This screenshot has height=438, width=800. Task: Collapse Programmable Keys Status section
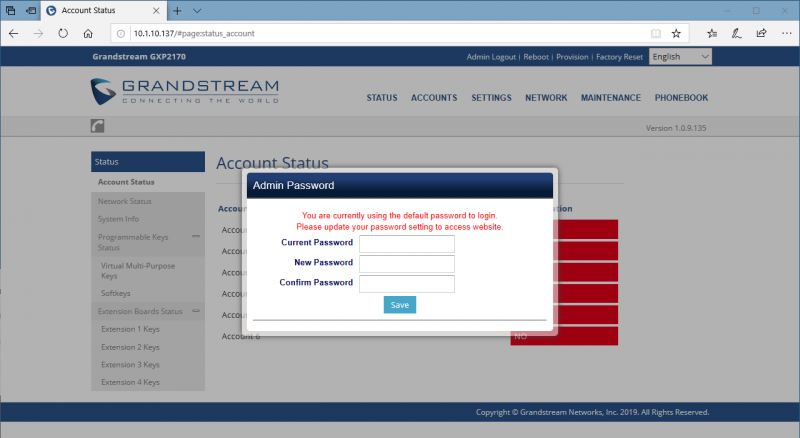pos(196,236)
